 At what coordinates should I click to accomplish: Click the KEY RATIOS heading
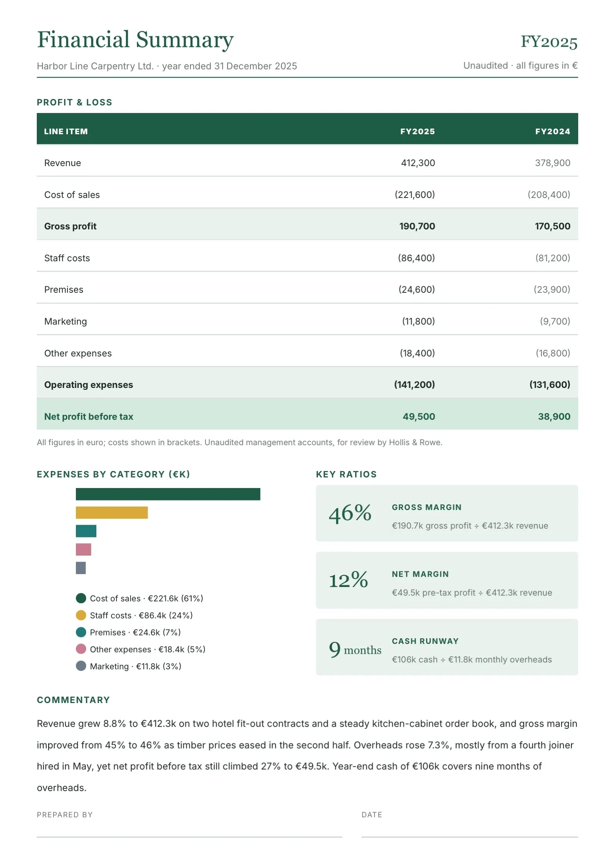(x=346, y=474)
